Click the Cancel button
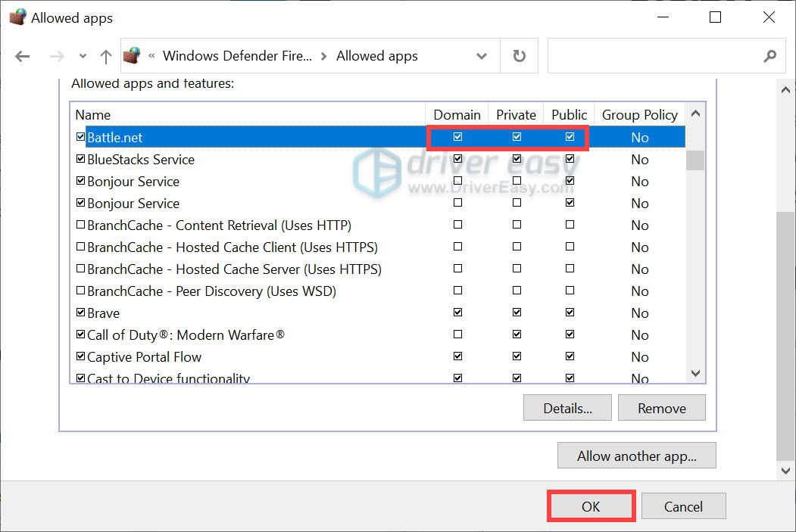Image resolution: width=796 pixels, height=532 pixels. click(x=683, y=506)
